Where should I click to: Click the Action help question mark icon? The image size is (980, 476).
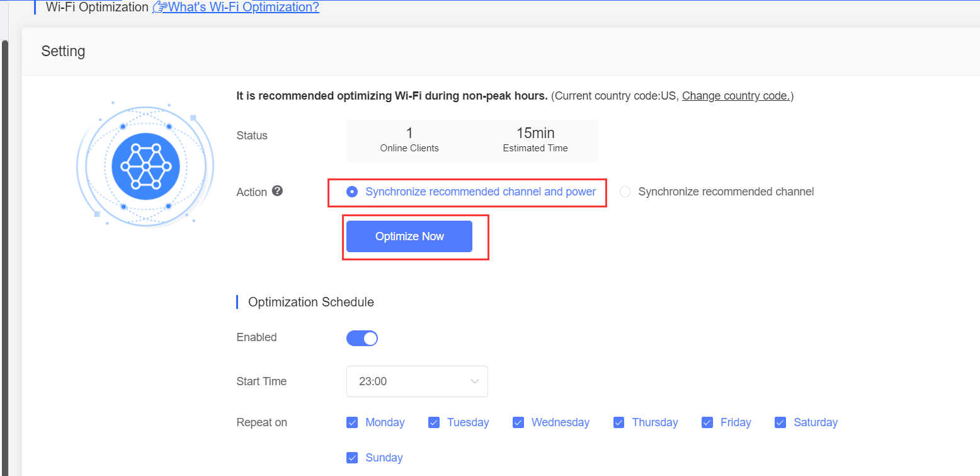pyautogui.click(x=277, y=191)
